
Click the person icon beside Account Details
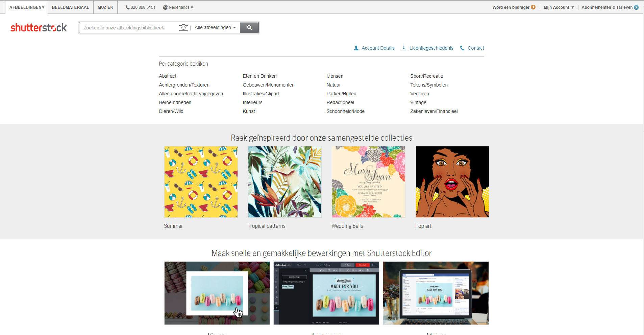(x=355, y=48)
